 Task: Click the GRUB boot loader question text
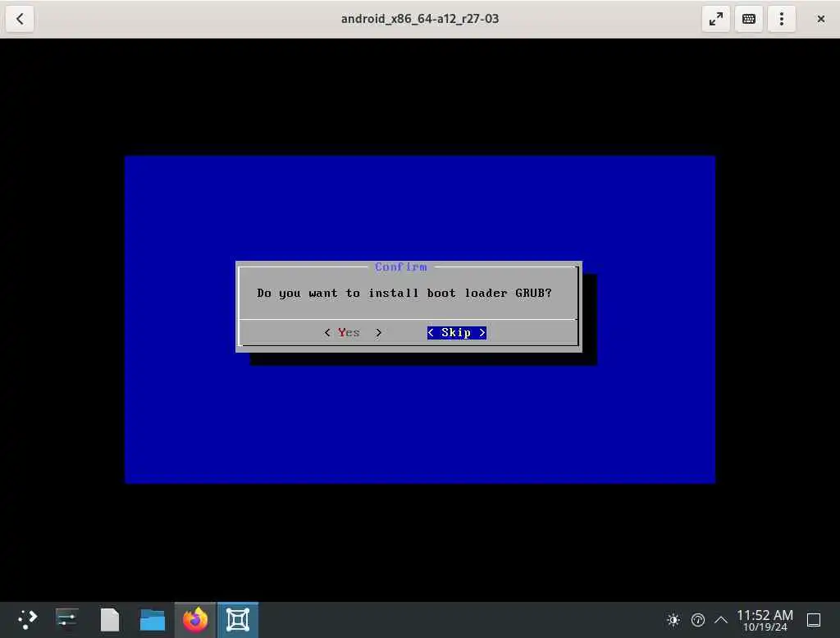(x=404, y=293)
